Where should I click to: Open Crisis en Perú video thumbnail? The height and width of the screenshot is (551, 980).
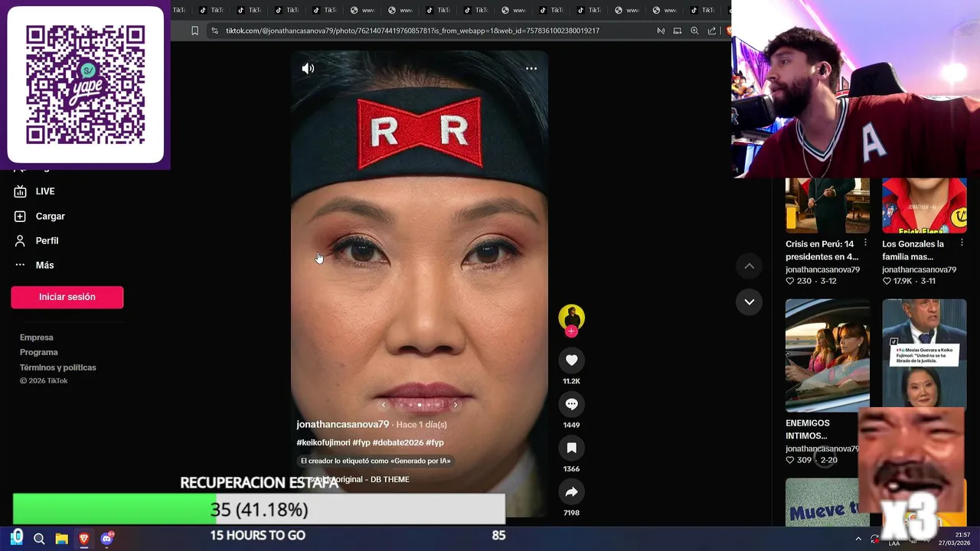[x=828, y=205]
